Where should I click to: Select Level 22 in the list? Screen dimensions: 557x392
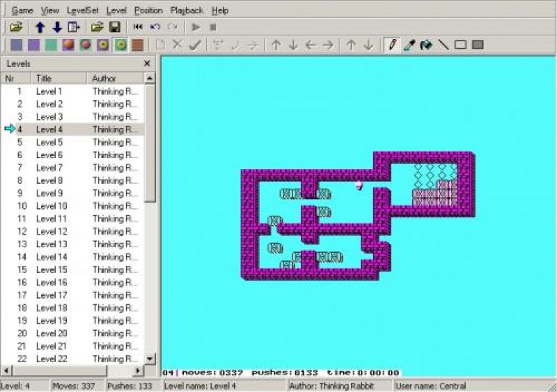[72, 359]
